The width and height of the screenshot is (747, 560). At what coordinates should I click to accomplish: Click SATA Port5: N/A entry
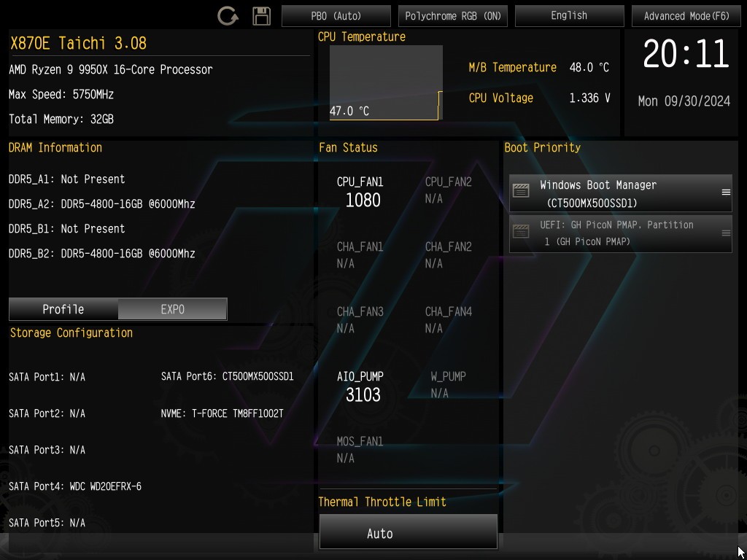point(47,523)
